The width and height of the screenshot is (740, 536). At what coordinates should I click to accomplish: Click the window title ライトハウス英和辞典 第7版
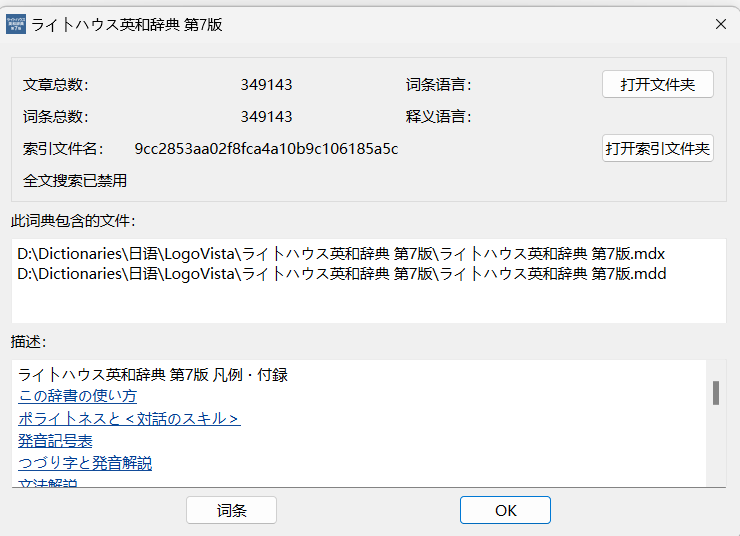(x=126, y=25)
